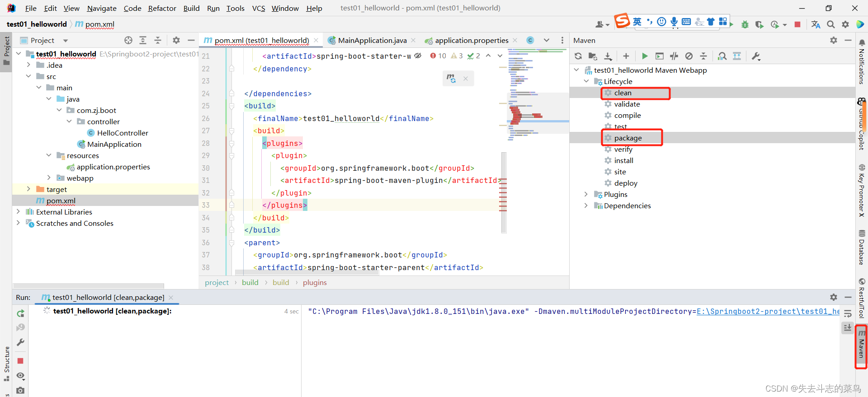Viewport: 868px width, 397px height.
Task: Stop the running clean,package process
Action: tap(20, 361)
